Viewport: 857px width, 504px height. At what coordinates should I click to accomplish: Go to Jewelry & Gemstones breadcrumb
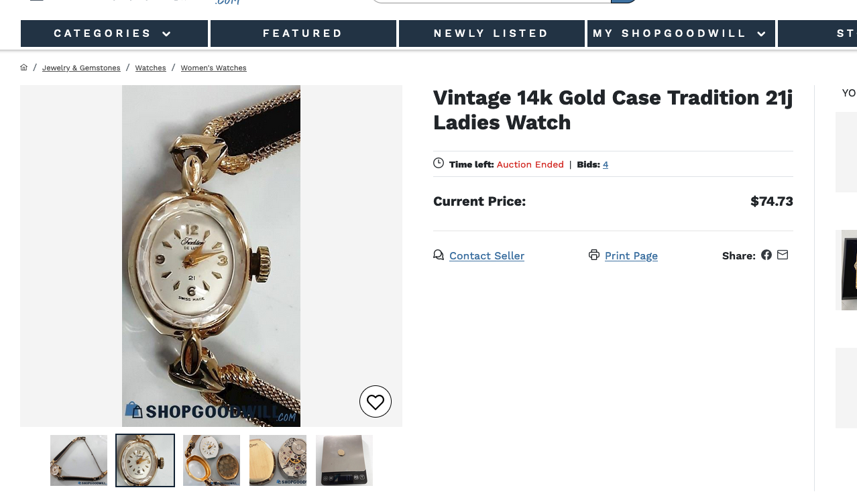[x=81, y=68]
